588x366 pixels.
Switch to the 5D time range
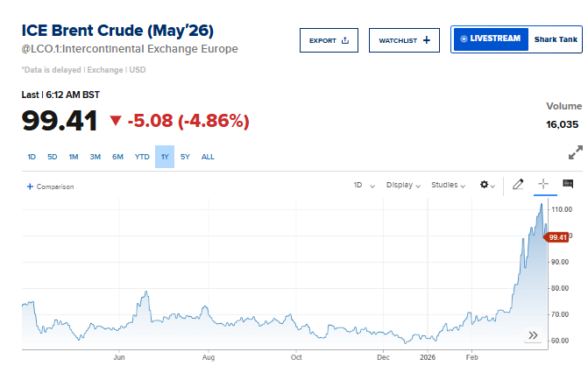[53, 157]
